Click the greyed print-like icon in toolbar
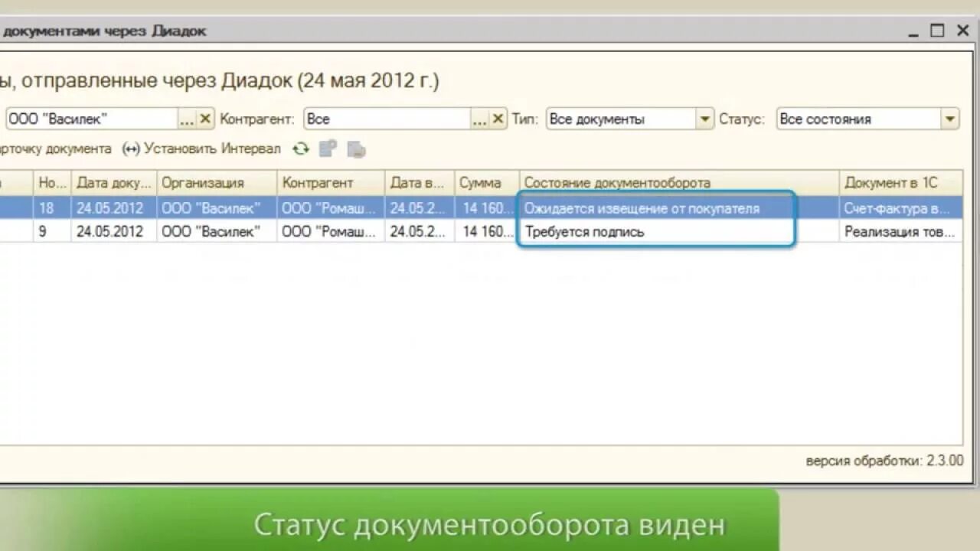Image resolution: width=980 pixels, height=551 pixels. (x=356, y=149)
